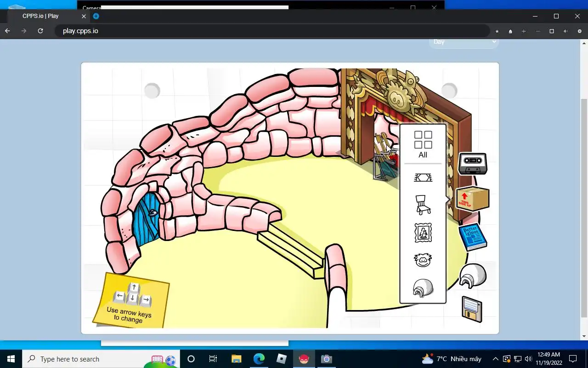Select the All items category
This screenshot has height=368, width=588.
coord(423,144)
